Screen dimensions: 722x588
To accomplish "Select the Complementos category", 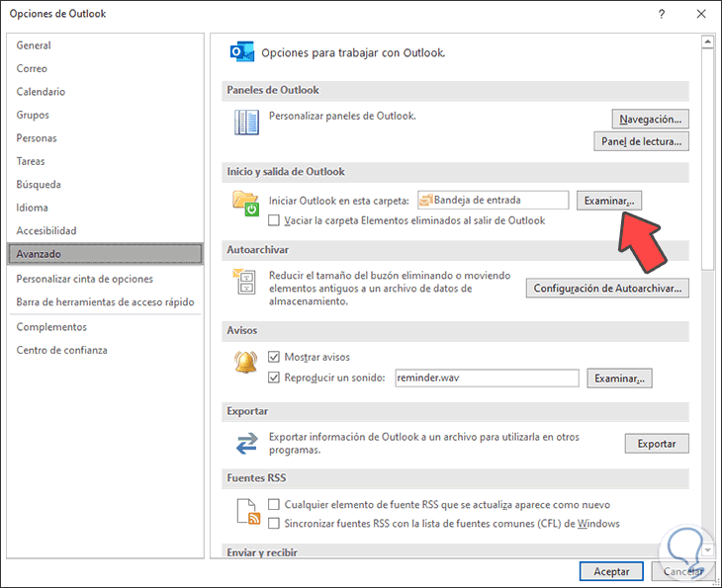I will point(106,327).
